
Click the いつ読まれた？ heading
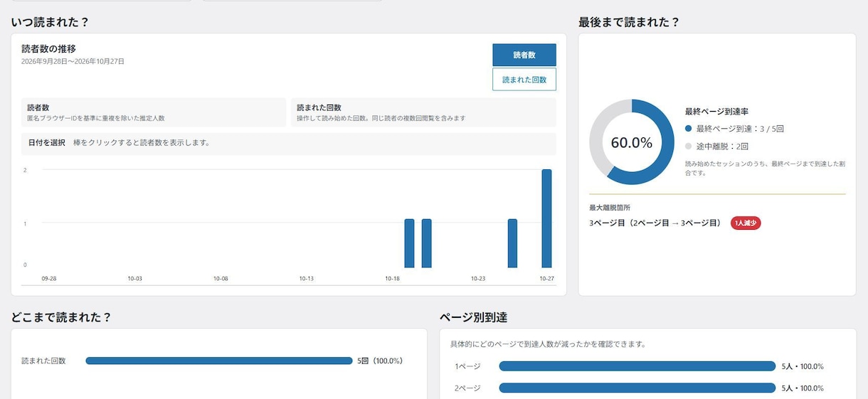click(51, 22)
